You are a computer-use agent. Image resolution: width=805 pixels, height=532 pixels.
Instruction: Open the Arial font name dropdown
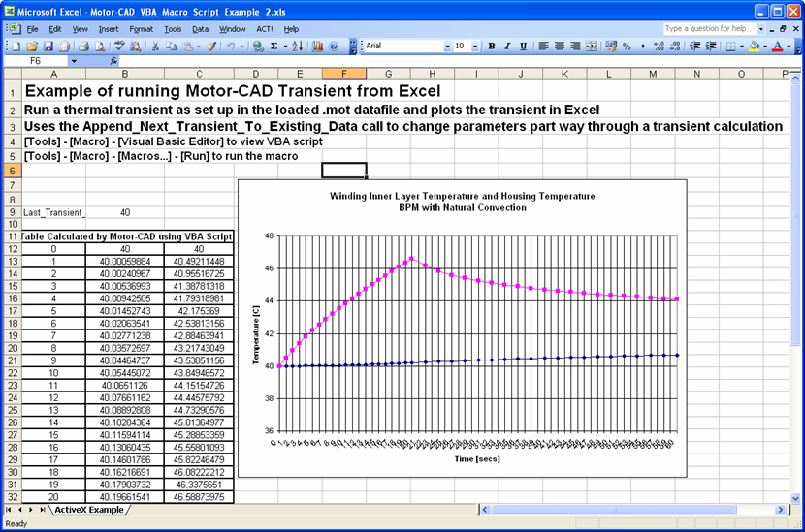[447, 47]
